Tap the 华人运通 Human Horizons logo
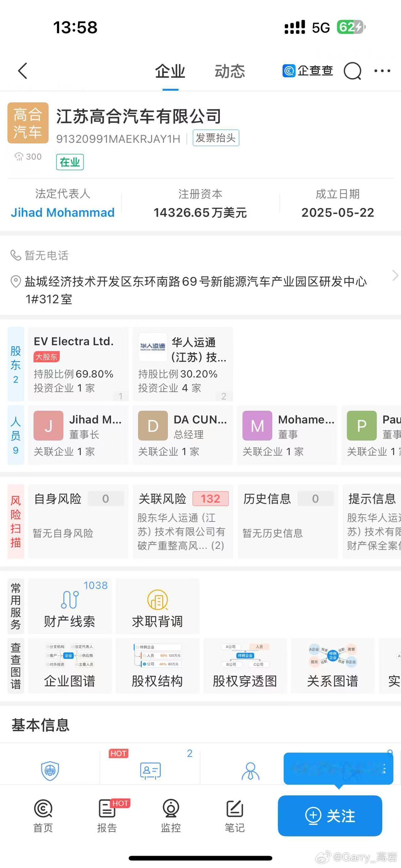The width and height of the screenshot is (401, 868). tap(153, 347)
